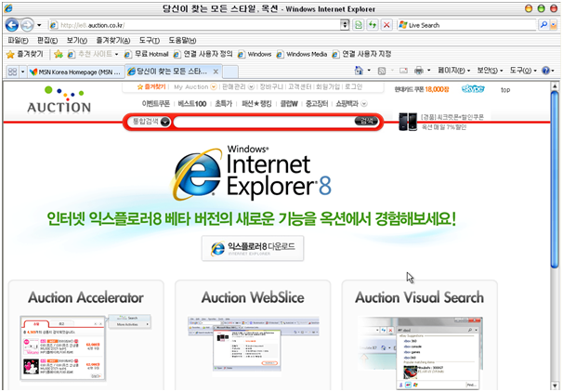Open the 연결 사용자 정의 favorites link
The height and width of the screenshot is (392, 563).
click(x=203, y=54)
